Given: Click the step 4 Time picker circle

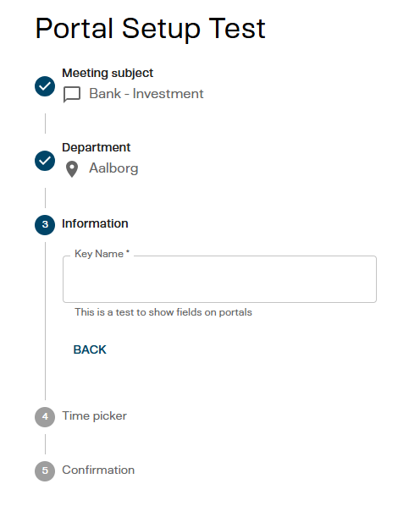Looking at the screenshot, I should [45, 417].
